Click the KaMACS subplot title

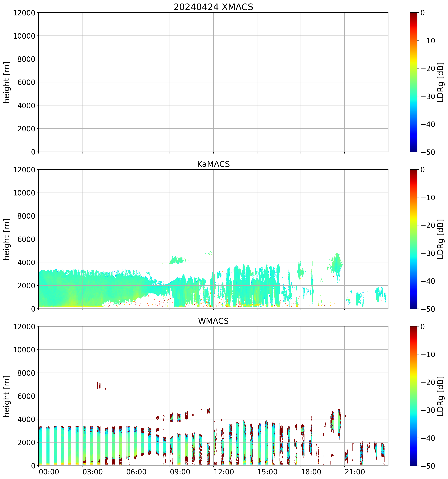point(213,164)
